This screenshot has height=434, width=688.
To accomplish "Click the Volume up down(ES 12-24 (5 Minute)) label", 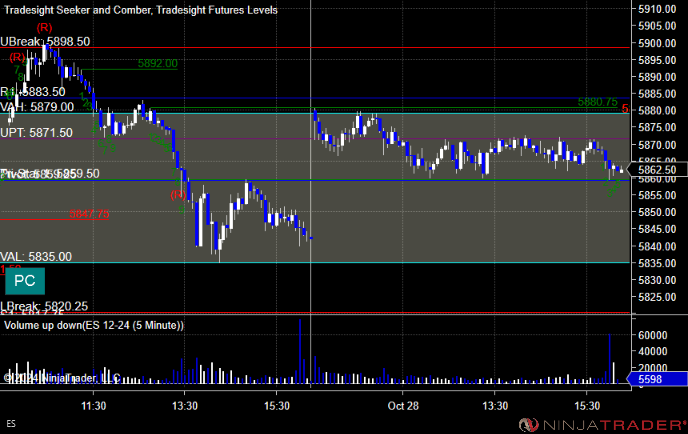I will (x=94, y=325).
